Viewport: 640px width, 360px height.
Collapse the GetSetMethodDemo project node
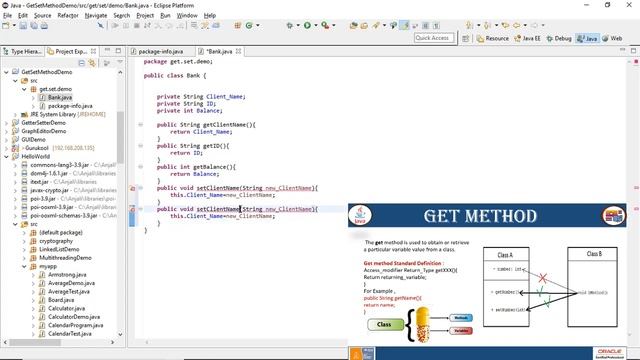pyautogui.click(x=6, y=72)
